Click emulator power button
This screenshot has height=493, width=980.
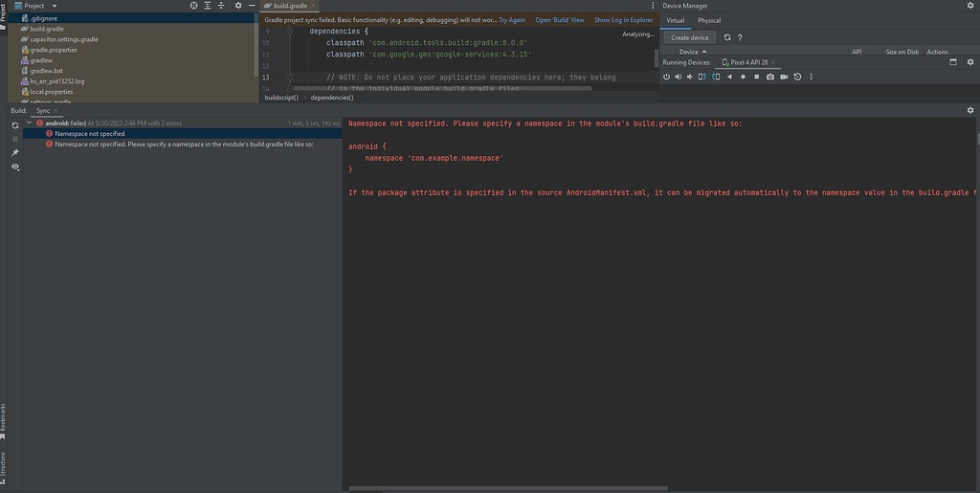[666, 77]
